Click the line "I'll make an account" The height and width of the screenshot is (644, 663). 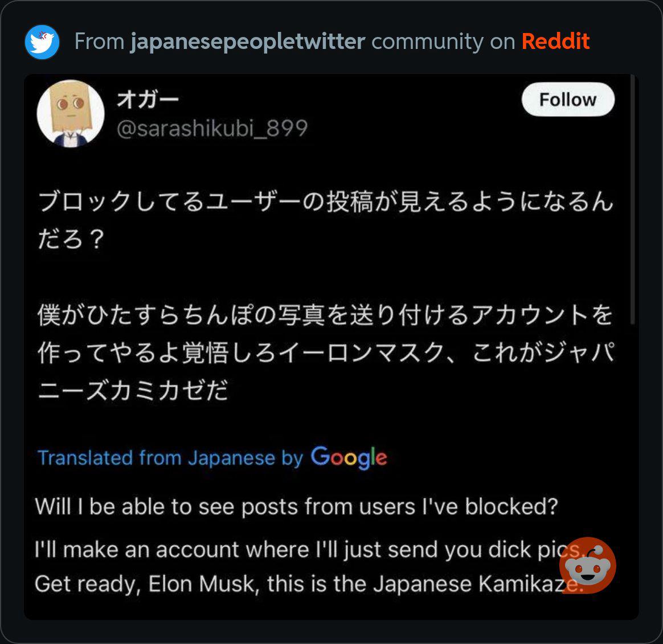296,549
